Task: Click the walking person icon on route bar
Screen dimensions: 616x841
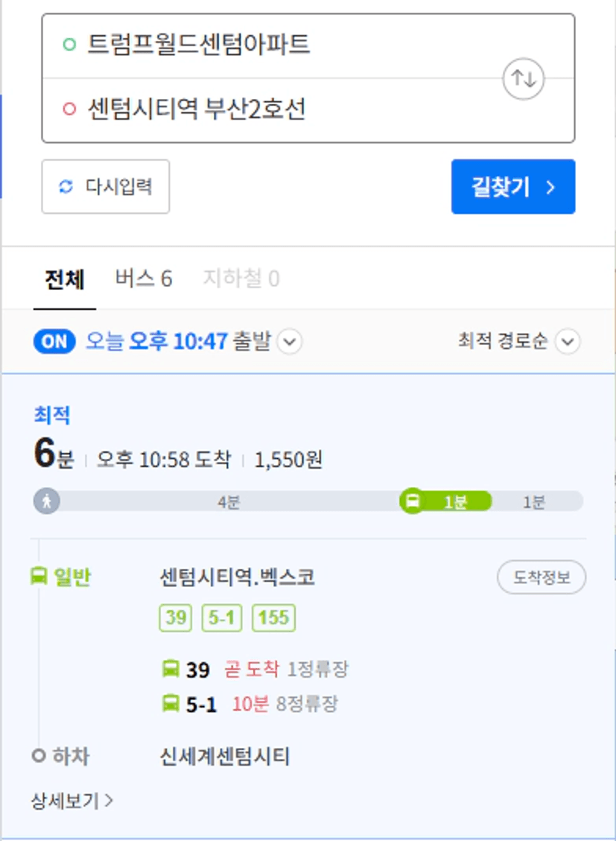Action: click(47, 501)
